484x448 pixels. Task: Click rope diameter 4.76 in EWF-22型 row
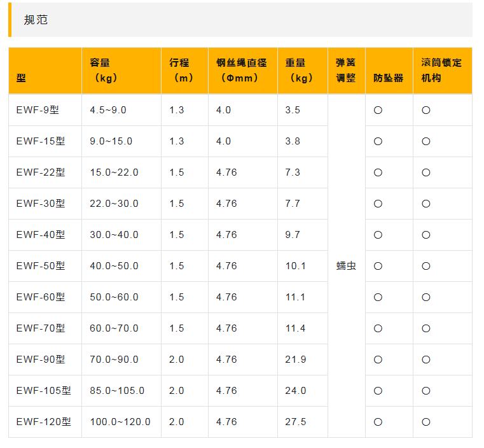(x=226, y=172)
